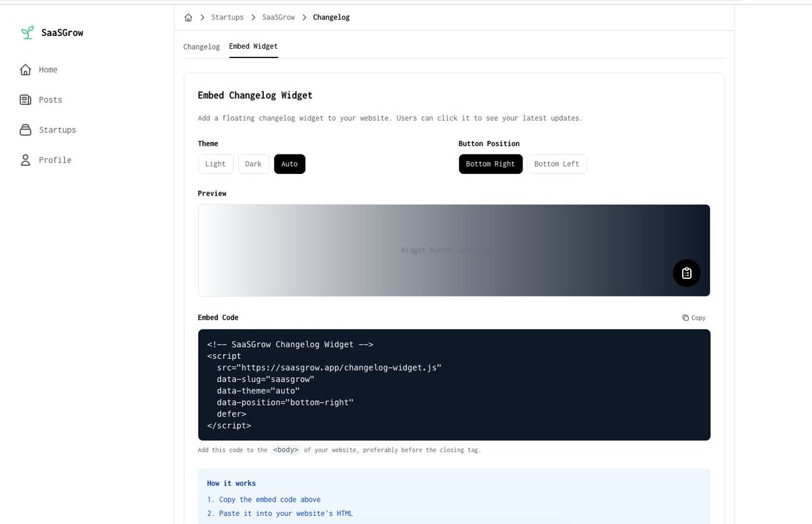Open Posts in the sidebar
Viewport: 812px width, 524px height.
[x=51, y=100]
